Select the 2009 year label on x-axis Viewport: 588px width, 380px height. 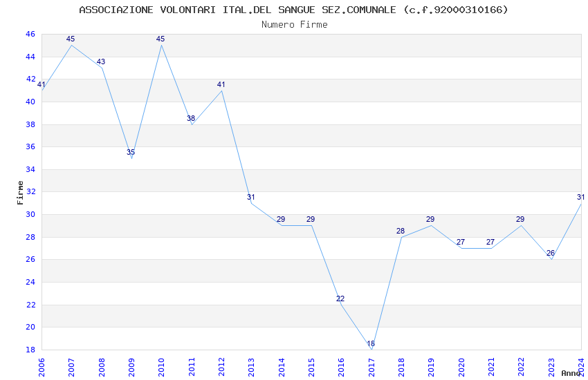(131, 367)
